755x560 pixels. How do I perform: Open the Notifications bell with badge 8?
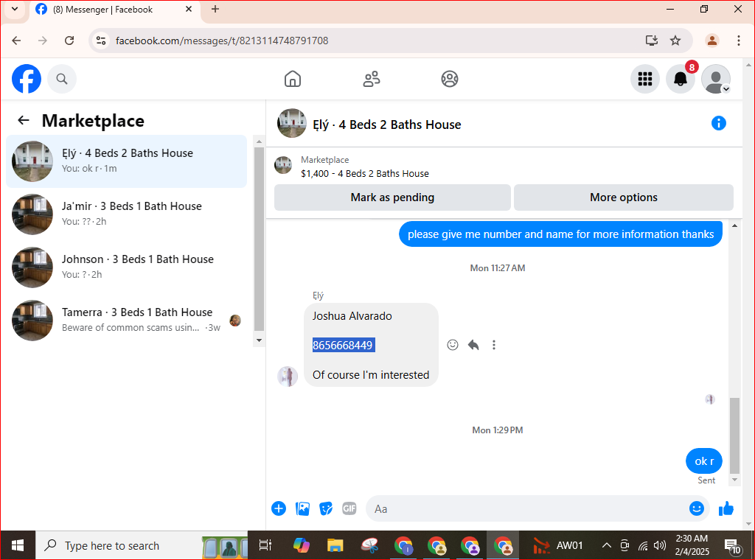[x=681, y=79]
